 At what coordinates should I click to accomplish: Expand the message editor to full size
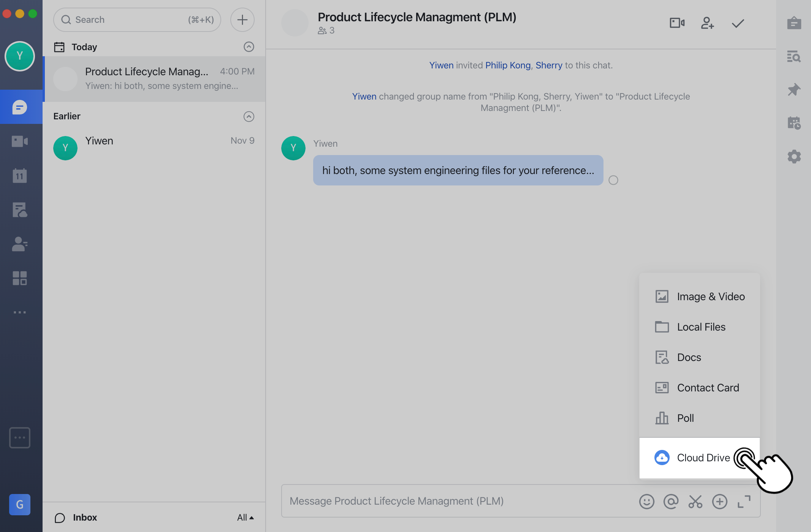coord(744,501)
